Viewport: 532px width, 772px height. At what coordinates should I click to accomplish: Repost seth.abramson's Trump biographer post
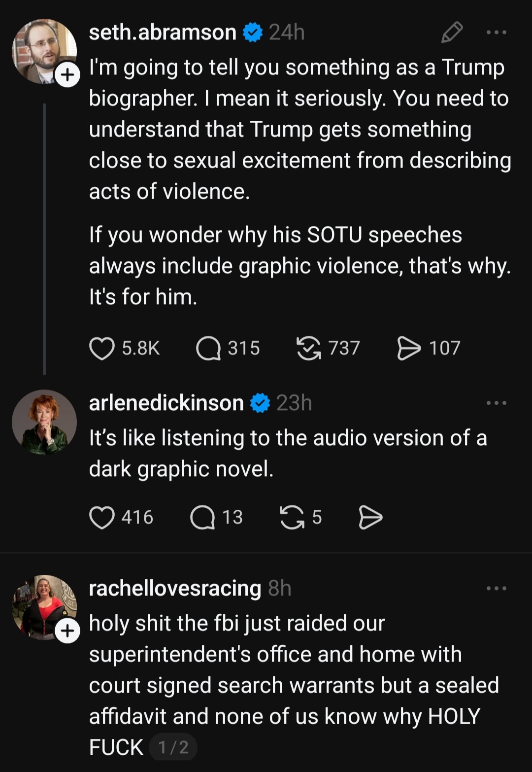click(x=308, y=348)
